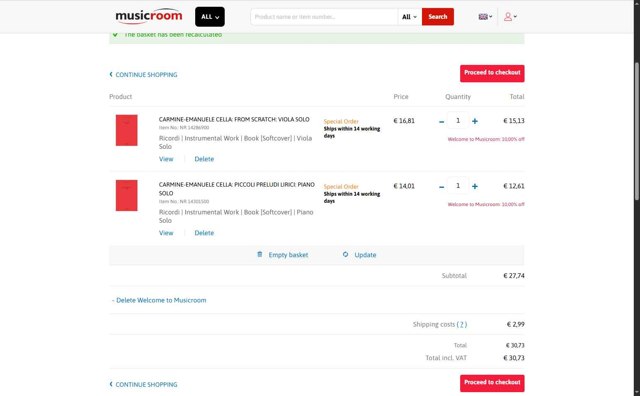Viewport: 640px width, 396px height.
Task: Open the shipping costs help question mark
Action: coord(462,325)
